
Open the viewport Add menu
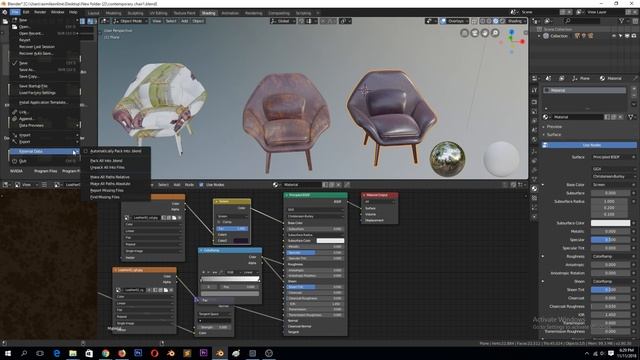click(x=184, y=21)
